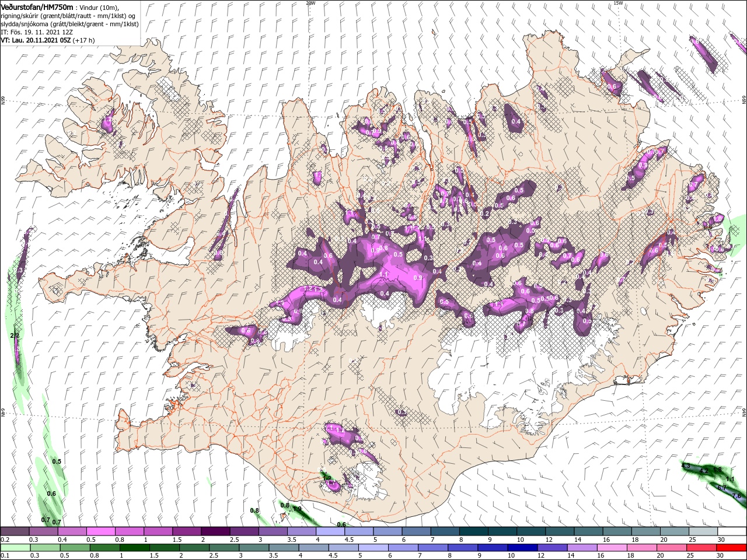Click the 20W longitude label at the top edge
The width and height of the screenshot is (747, 560).
tap(310, 3)
